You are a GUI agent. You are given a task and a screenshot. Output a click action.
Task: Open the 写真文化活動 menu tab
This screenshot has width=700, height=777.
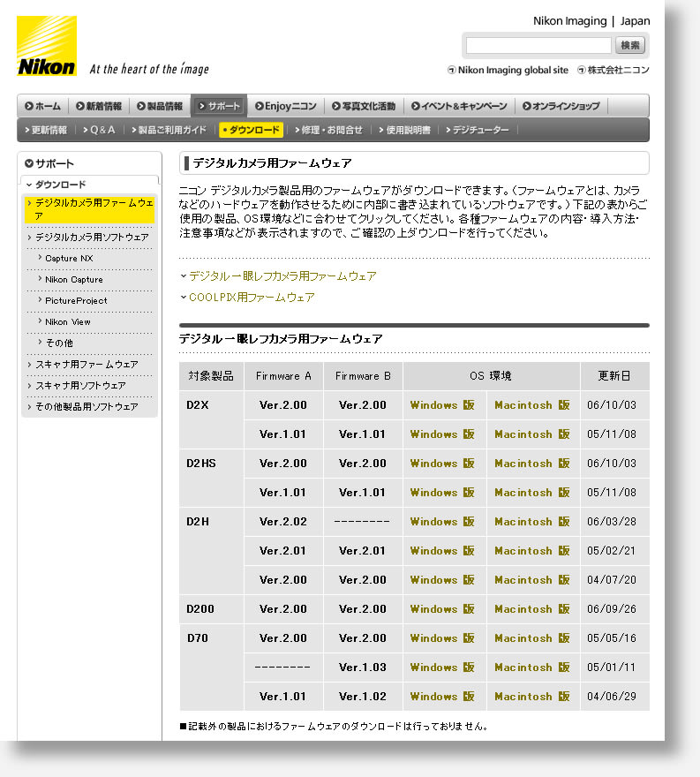tap(364, 106)
